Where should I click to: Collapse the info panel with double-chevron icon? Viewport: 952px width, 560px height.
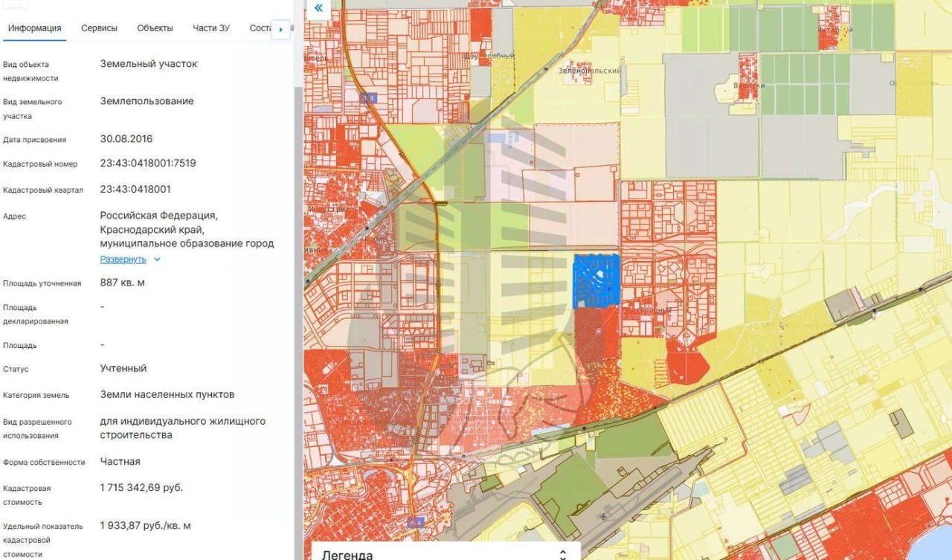[318, 8]
